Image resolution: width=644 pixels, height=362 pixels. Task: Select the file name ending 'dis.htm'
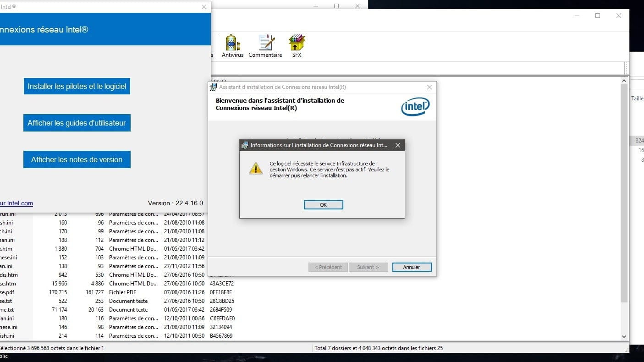pyautogui.click(x=9, y=275)
